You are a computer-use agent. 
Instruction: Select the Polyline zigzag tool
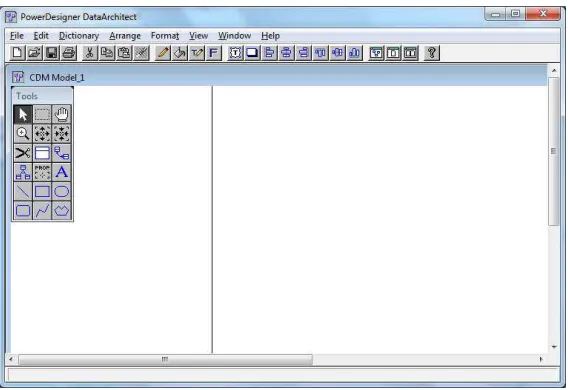pos(42,210)
